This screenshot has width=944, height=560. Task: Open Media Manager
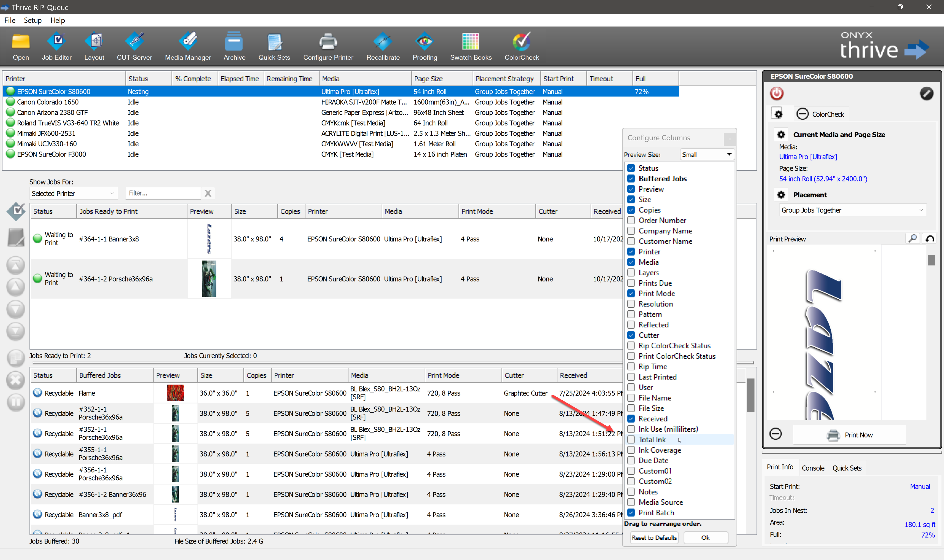coord(188,46)
